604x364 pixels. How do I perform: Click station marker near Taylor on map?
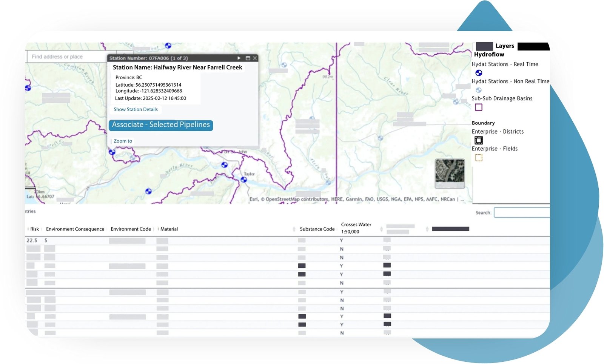[244, 180]
